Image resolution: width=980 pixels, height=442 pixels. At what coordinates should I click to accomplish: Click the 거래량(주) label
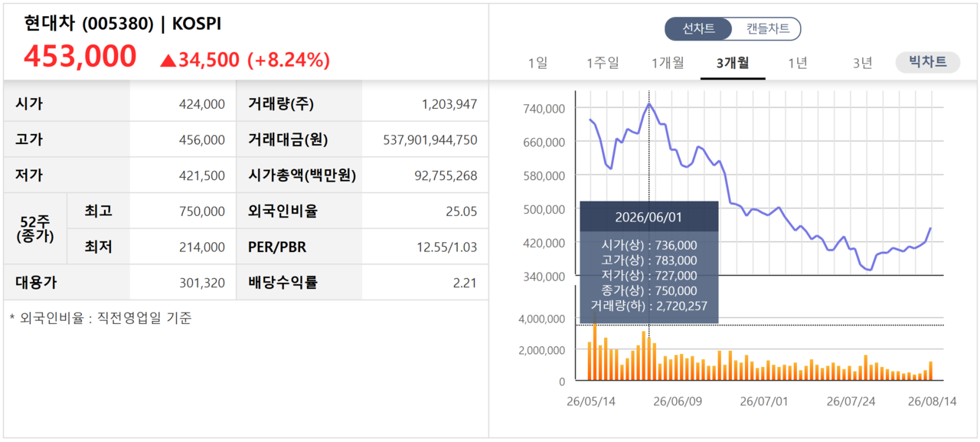point(281,104)
